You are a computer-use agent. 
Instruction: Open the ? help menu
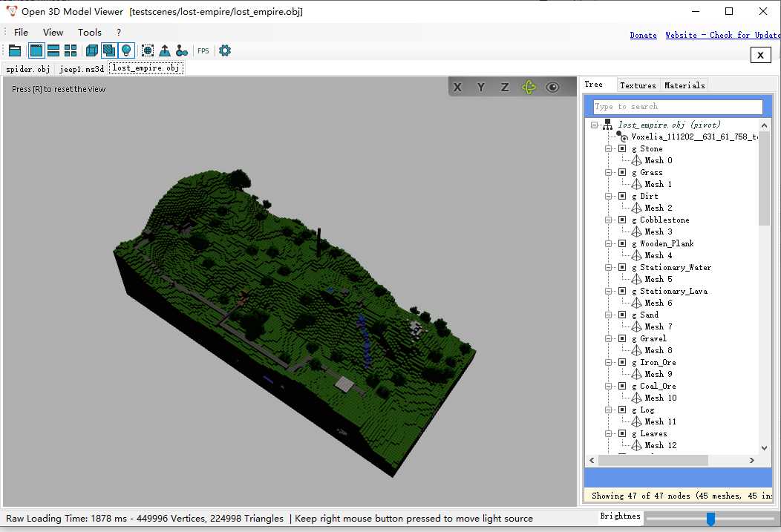point(119,33)
